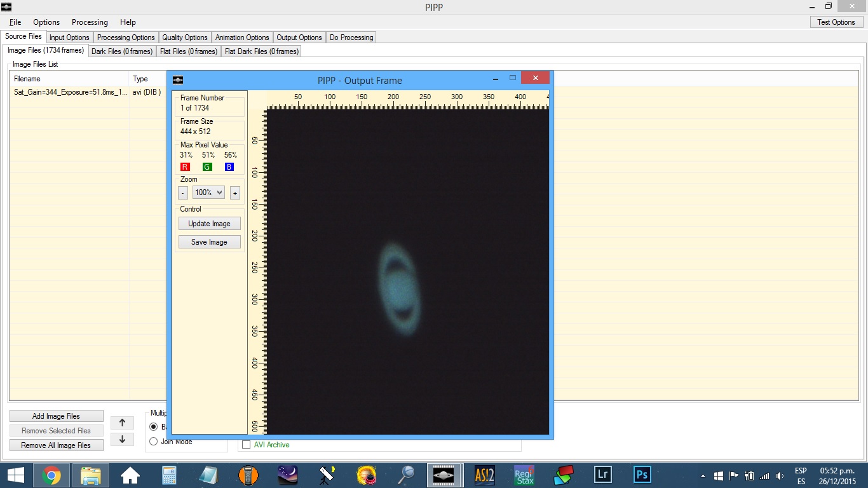
Task: Select the Join Mode radio button
Action: pos(153,442)
